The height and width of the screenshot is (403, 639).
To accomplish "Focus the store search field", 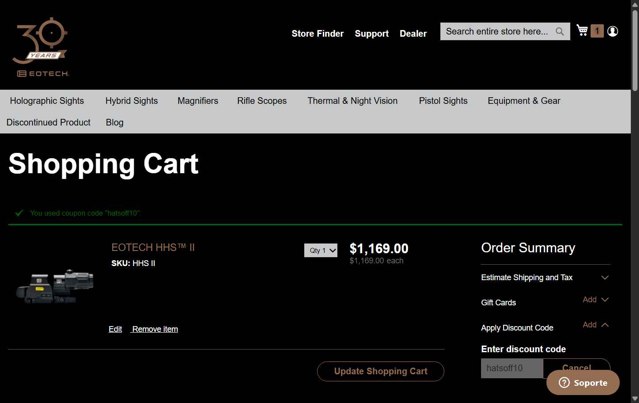I will [x=505, y=31].
